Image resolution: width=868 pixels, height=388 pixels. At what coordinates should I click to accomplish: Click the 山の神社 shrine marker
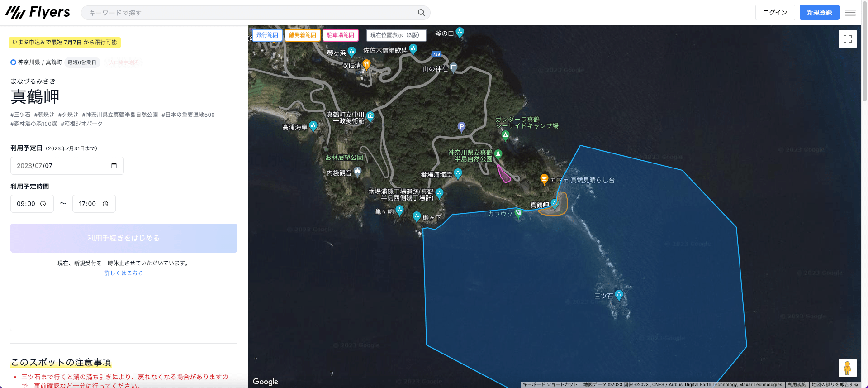(453, 68)
